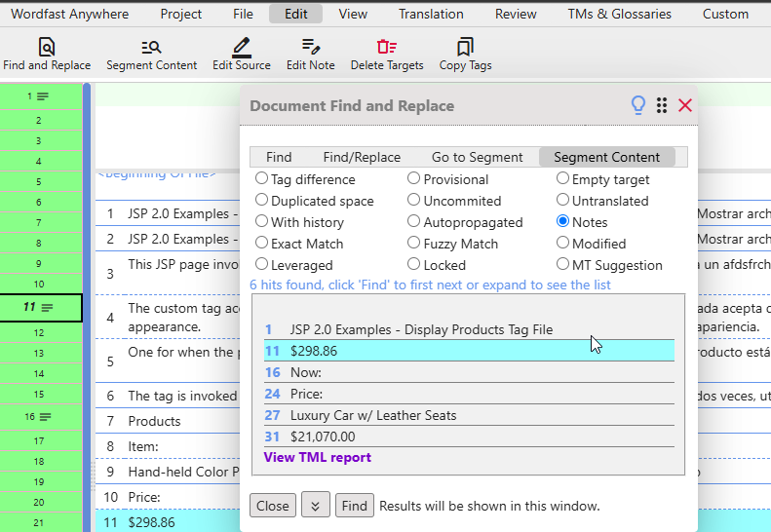Select the Duplicated space option
Viewport: 771px width, 532px height.
tap(261, 200)
